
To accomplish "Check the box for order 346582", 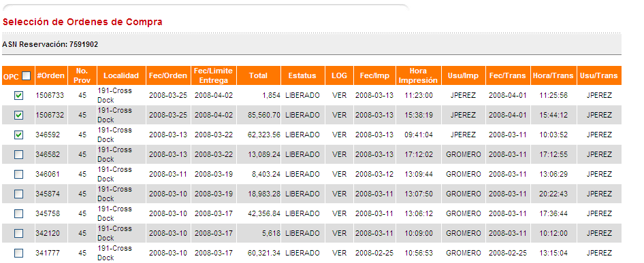I will pos(18,155).
